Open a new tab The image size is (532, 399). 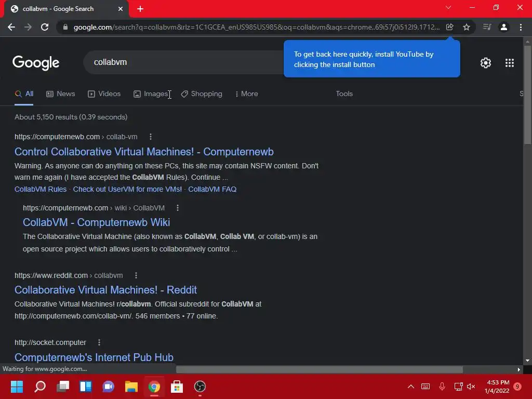coord(140,9)
